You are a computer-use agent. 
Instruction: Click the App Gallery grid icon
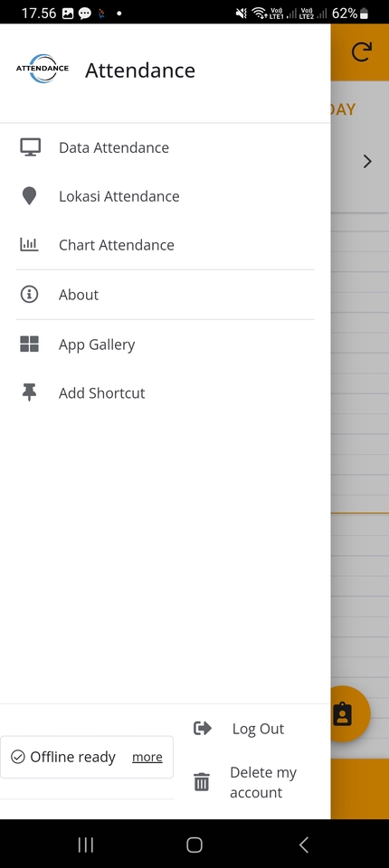pos(29,344)
